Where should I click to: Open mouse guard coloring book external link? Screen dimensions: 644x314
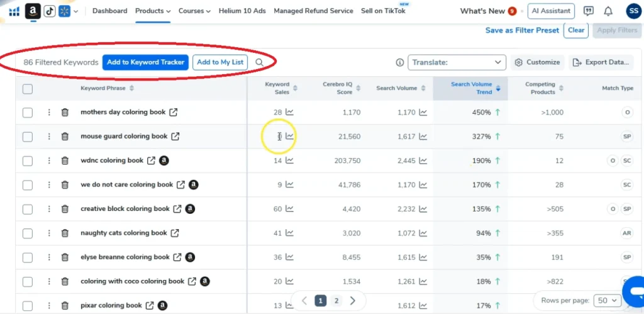[175, 137]
